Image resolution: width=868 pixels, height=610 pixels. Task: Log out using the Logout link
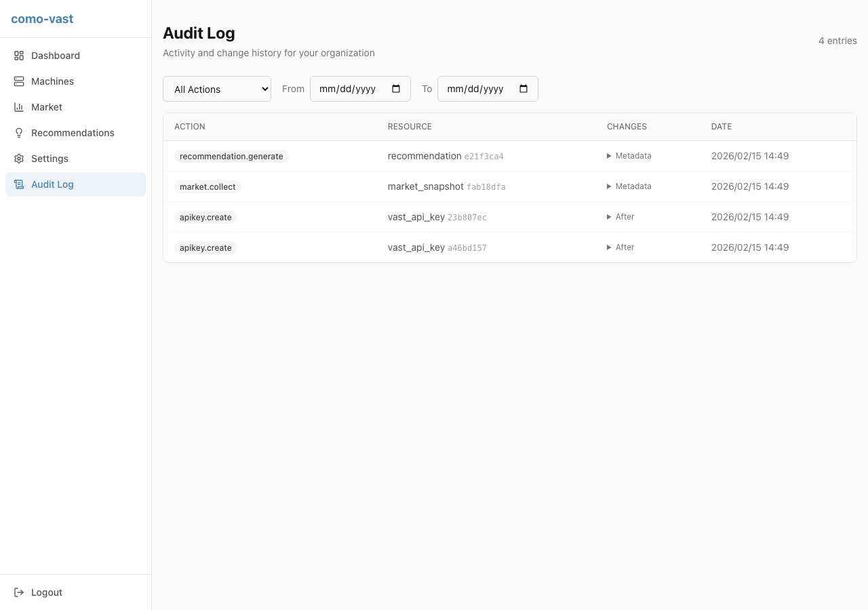pyautogui.click(x=75, y=592)
